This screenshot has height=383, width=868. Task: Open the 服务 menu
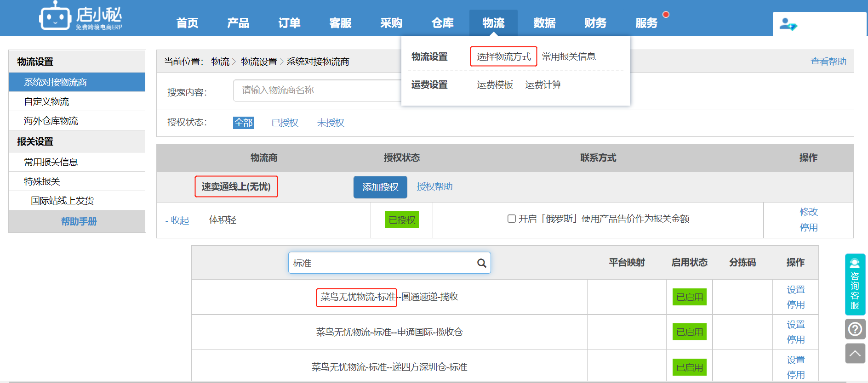coord(646,23)
